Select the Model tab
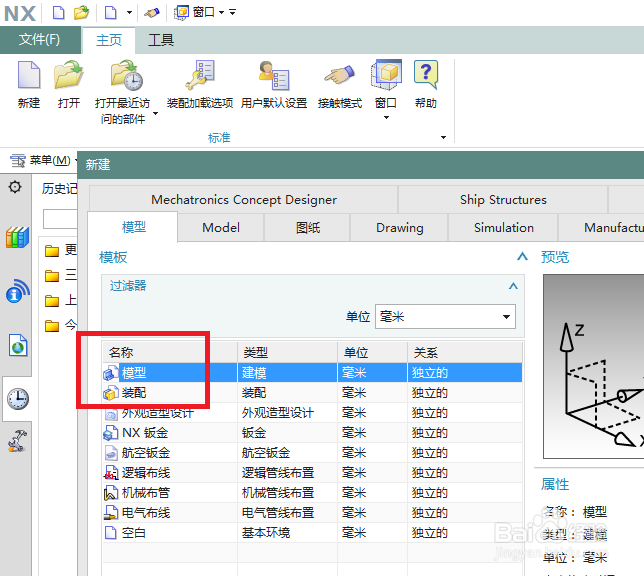The image size is (644, 576). 221,228
